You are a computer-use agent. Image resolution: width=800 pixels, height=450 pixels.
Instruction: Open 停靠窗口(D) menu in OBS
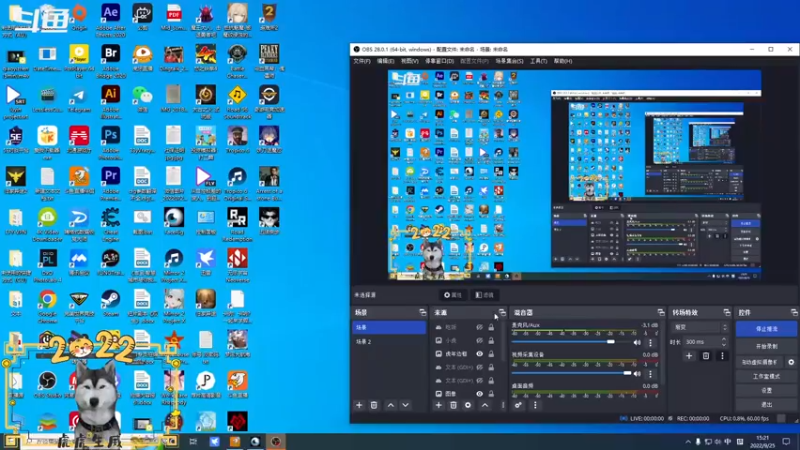[439, 61]
